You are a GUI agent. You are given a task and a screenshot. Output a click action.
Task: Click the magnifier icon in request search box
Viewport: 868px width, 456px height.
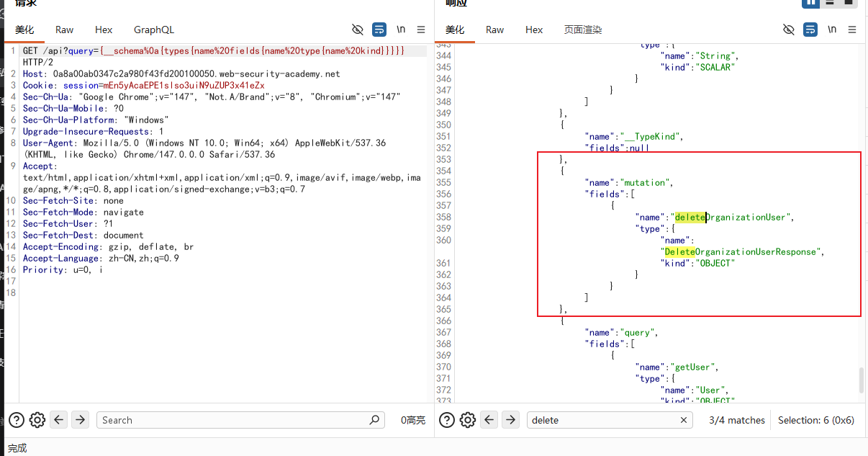pyautogui.click(x=374, y=420)
